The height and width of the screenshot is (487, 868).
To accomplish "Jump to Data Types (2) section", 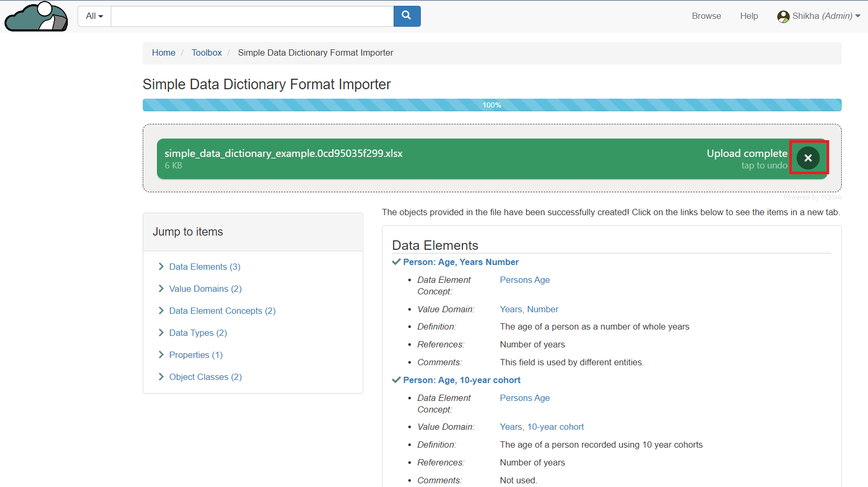I will click(x=198, y=333).
